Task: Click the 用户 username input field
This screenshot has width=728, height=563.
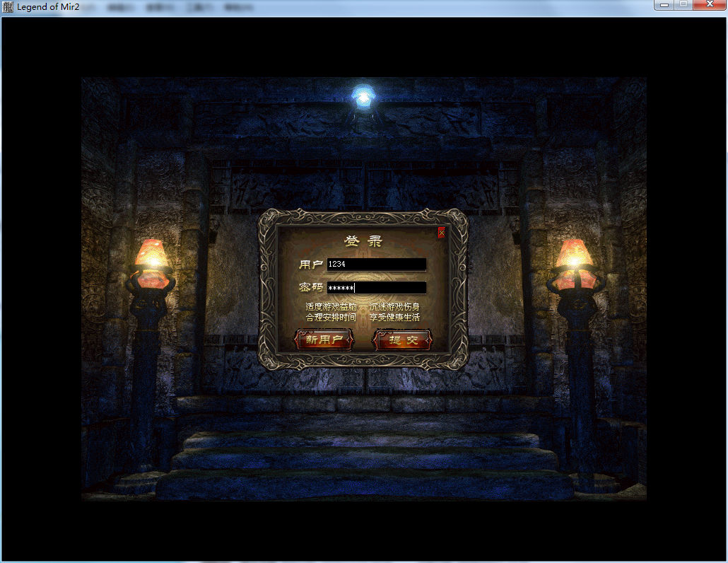Action: tap(377, 265)
